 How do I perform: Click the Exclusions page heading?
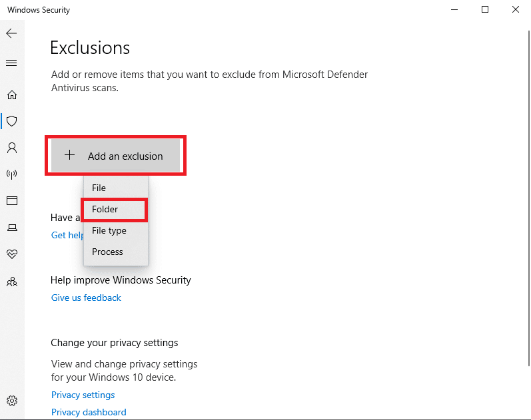[90, 48]
